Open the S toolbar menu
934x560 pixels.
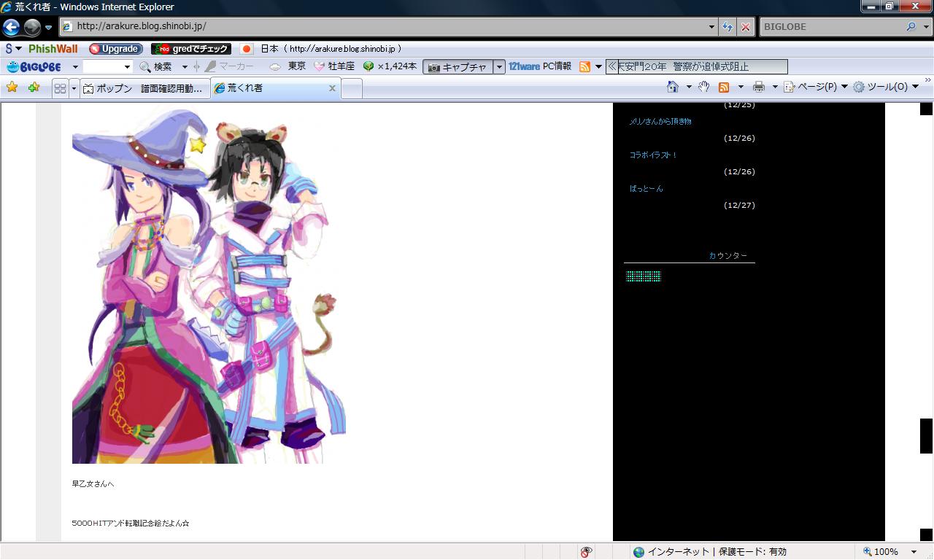14,49
